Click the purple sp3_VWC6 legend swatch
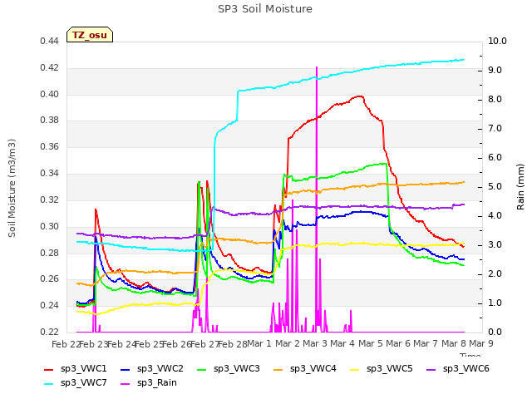The image size is (532, 399). point(431,369)
